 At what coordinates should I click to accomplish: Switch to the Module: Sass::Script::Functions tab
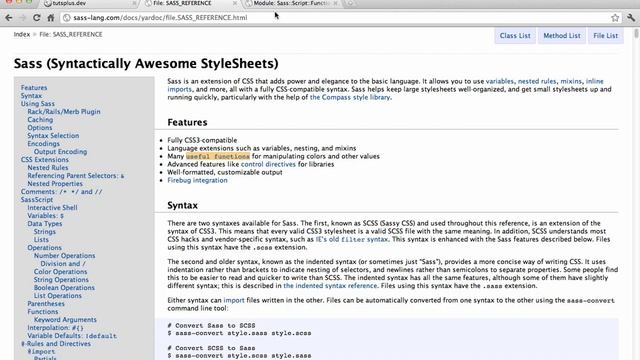click(x=292, y=3)
